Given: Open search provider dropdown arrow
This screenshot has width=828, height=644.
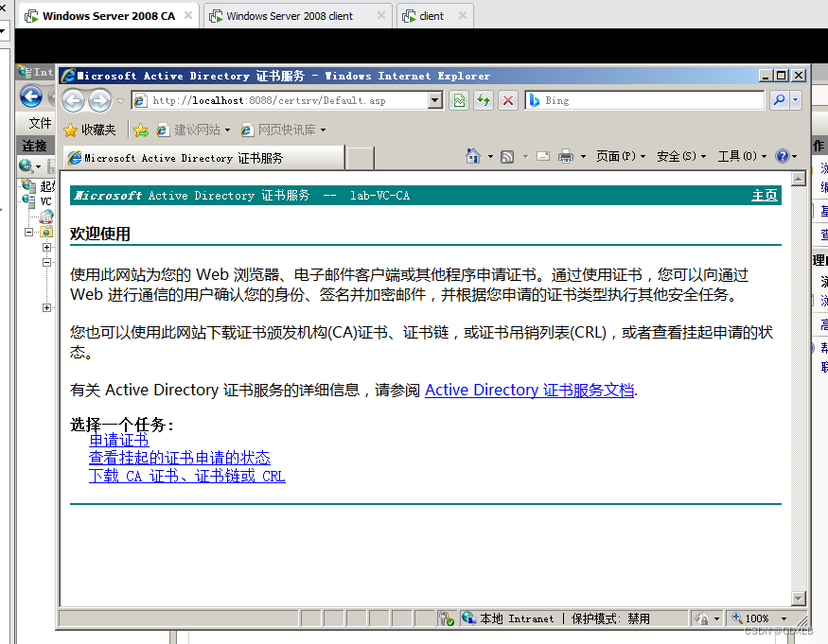Looking at the screenshot, I should 795,99.
